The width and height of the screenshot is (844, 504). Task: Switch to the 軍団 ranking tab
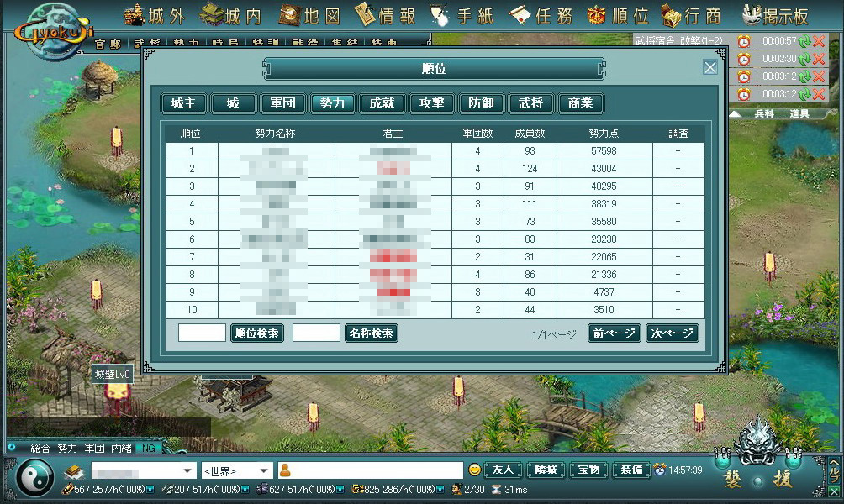click(x=282, y=103)
